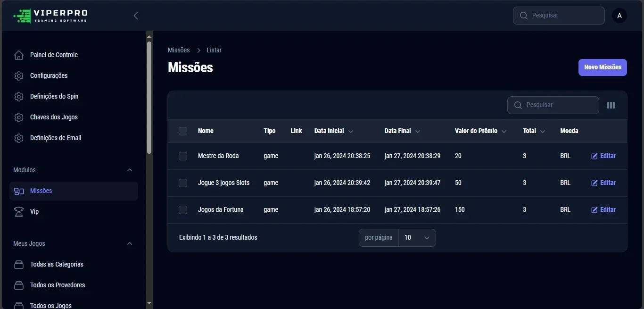Click the sidebar scrollbar thumb
Viewport: 644px width, 309px height.
click(x=149, y=97)
